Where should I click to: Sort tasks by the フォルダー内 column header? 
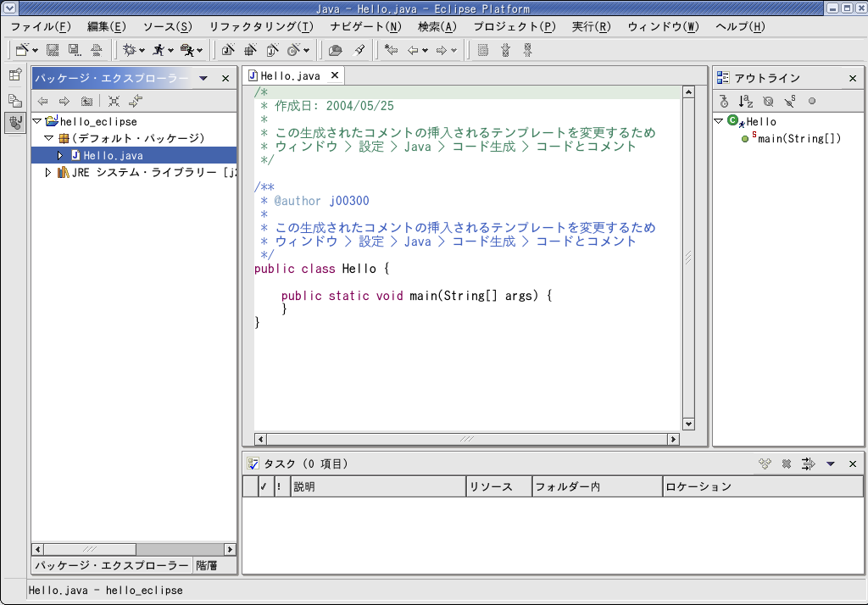pos(598,487)
